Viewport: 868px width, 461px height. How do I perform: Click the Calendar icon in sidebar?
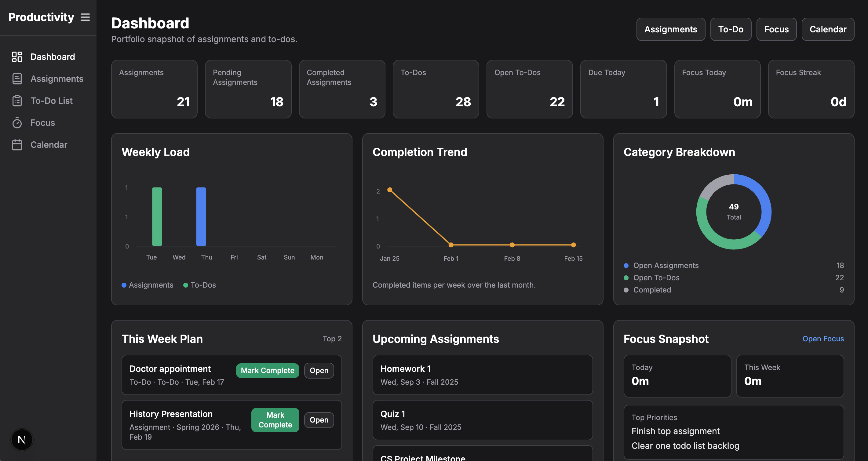tap(17, 144)
